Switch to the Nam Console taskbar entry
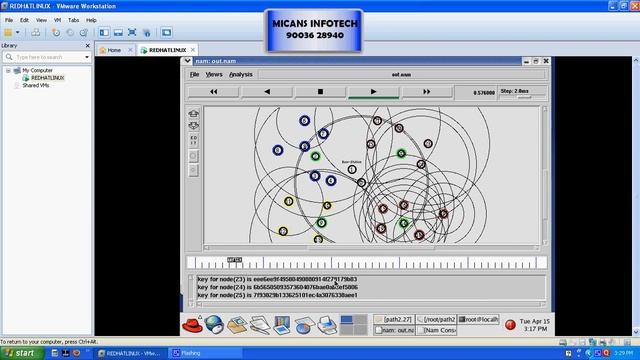The image size is (640, 360). [x=436, y=330]
